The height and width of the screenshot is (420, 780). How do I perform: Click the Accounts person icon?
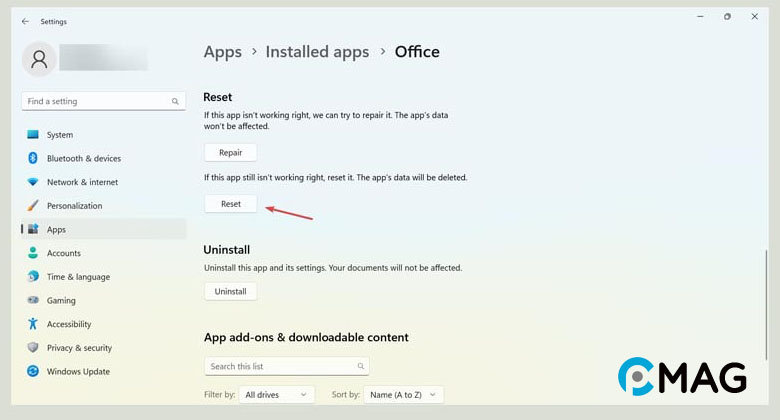click(x=33, y=253)
